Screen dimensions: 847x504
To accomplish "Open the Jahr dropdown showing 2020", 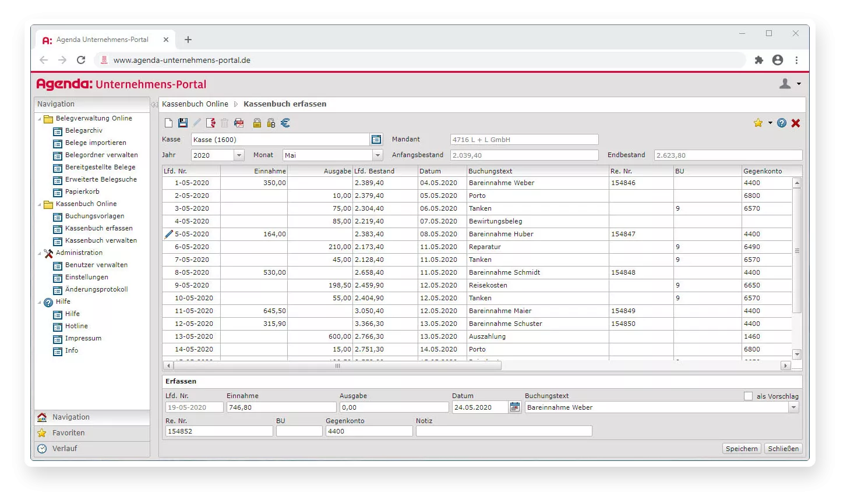I will [239, 155].
